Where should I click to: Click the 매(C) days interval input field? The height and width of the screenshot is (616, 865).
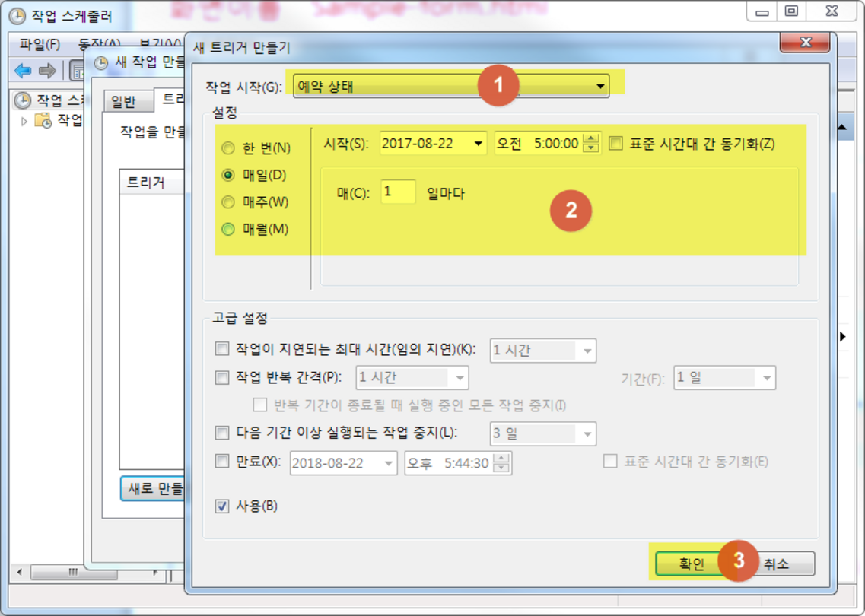[398, 192]
